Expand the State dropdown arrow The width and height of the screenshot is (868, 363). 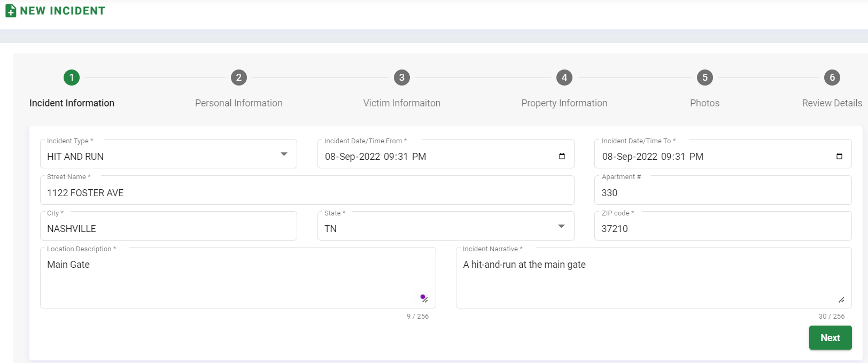pos(561,226)
